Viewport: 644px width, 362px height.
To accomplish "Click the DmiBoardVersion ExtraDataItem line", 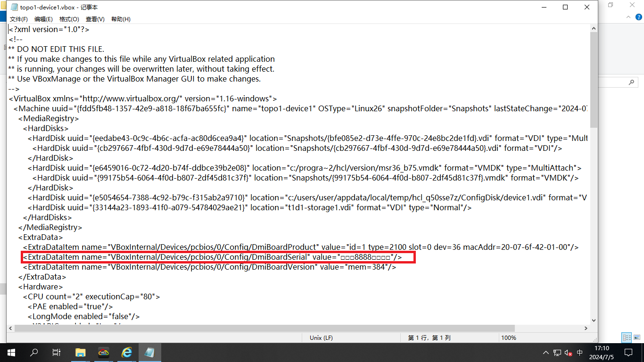I will (x=209, y=267).
